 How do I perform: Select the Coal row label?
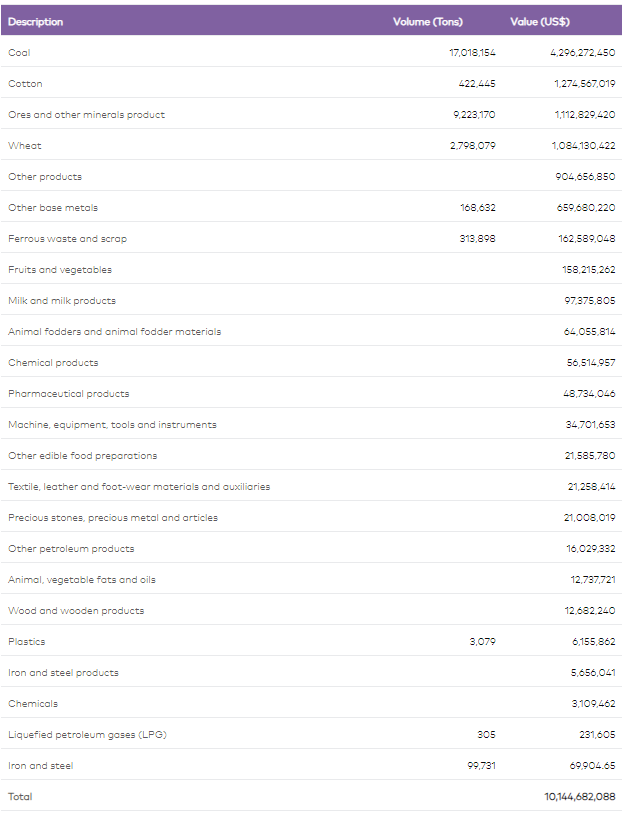[x=19, y=53]
